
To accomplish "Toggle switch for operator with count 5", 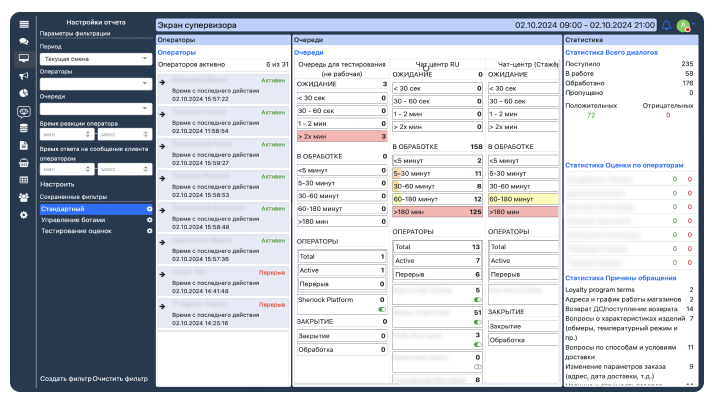I will 477,300.
